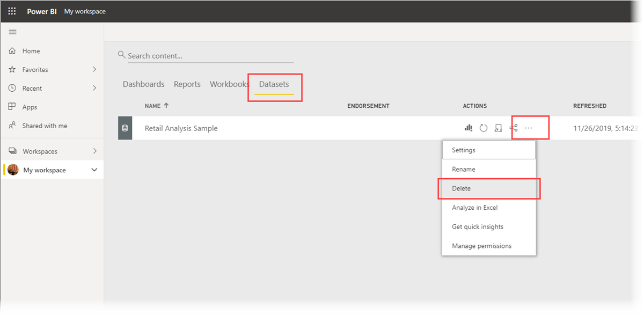Choose Analyze in Excel from the menu
This screenshot has height=315, width=644.
pyautogui.click(x=474, y=208)
